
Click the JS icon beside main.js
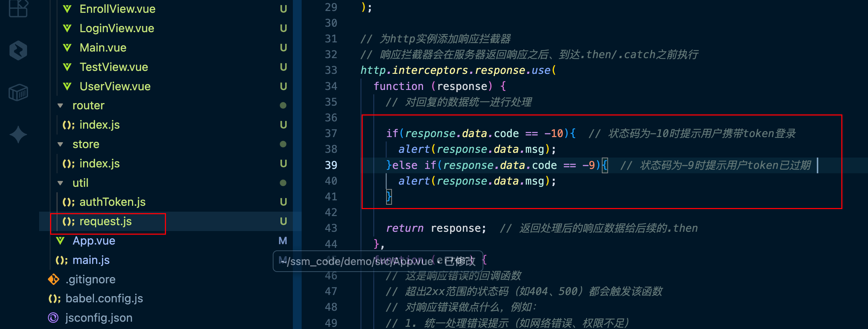tap(61, 260)
